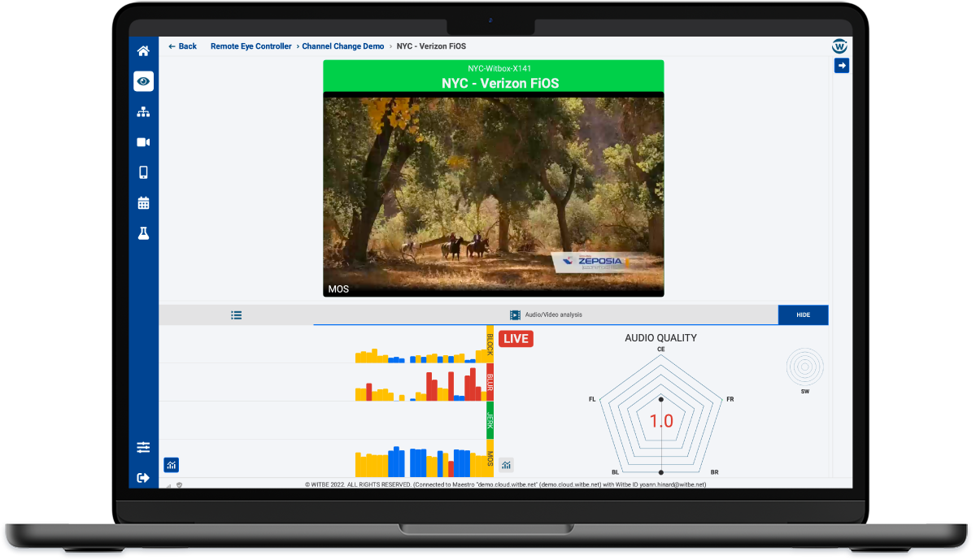Click the AUDIO QUALITY title
Viewport: 976px width, 560px height.
click(x=660, y=338)
